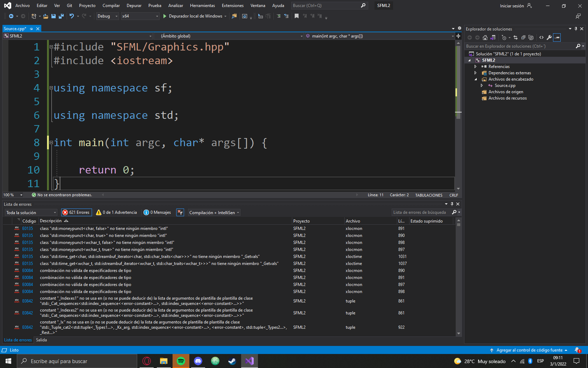Open the Herramientas menu
The width and height of the screenshot is (588, 368).
(202, 6)
